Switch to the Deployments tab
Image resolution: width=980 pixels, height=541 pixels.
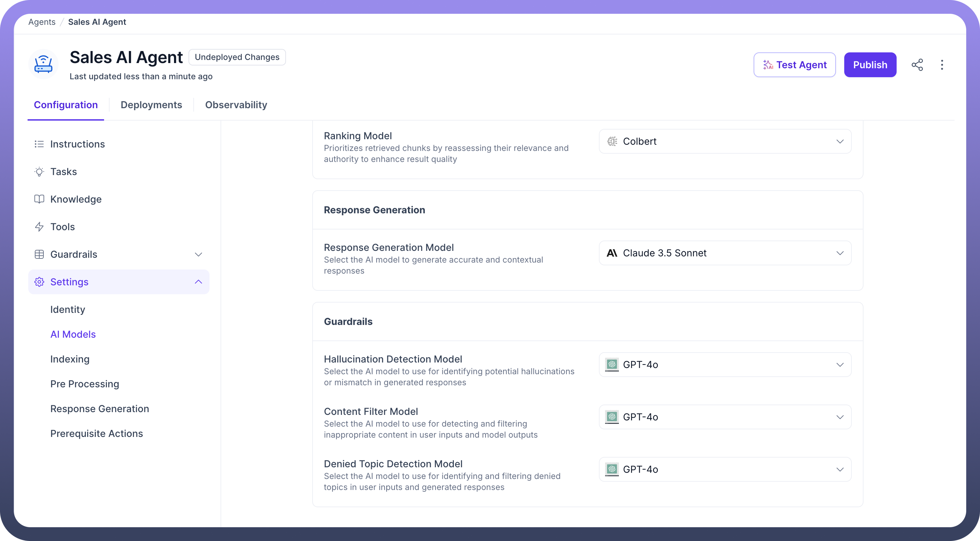(x=151, y=105)
